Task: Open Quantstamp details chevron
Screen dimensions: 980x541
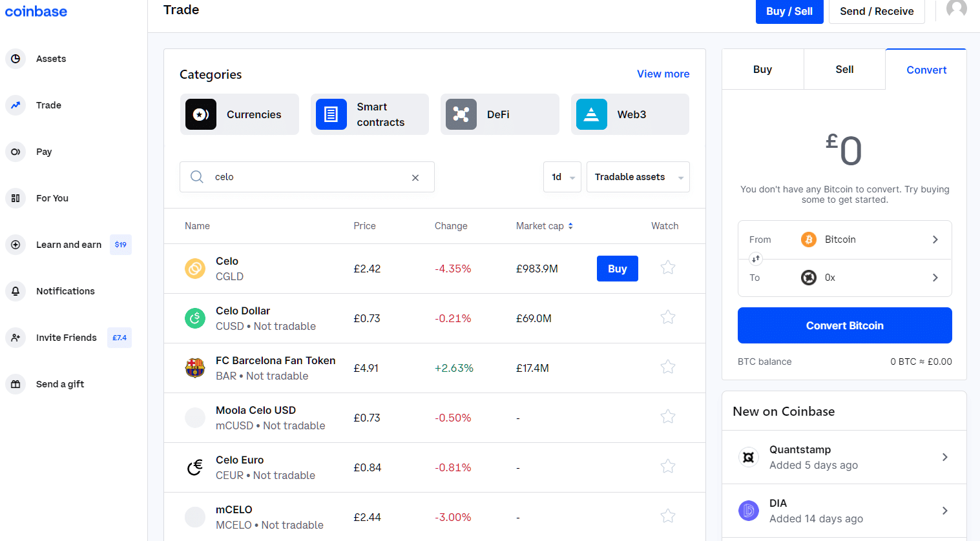Action: (x=945, y=457)
